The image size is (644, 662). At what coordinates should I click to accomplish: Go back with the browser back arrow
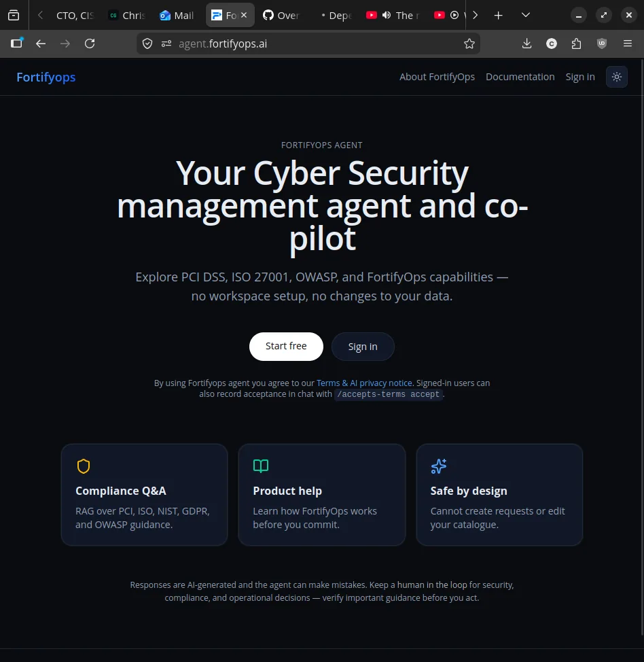pos(41,43)
